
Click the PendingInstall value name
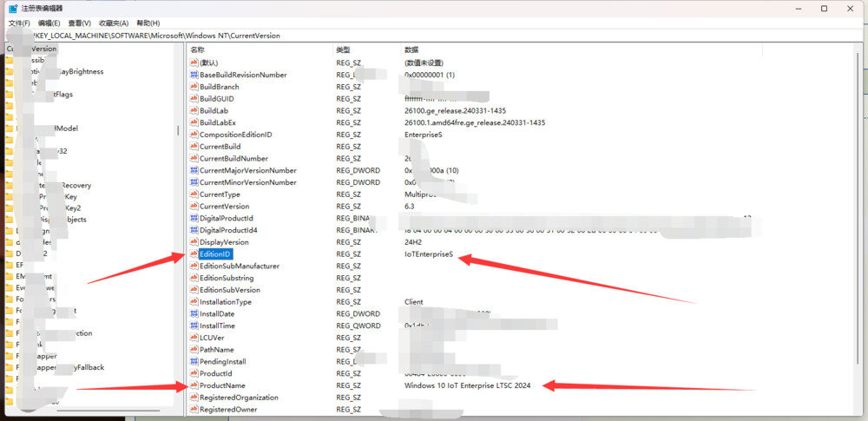tap(223, 362)
